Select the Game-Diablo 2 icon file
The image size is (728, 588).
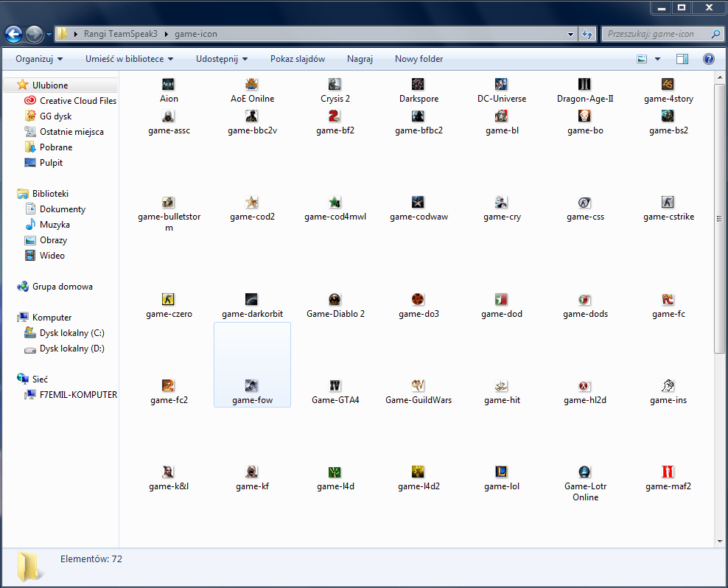(x=335, y=306)
